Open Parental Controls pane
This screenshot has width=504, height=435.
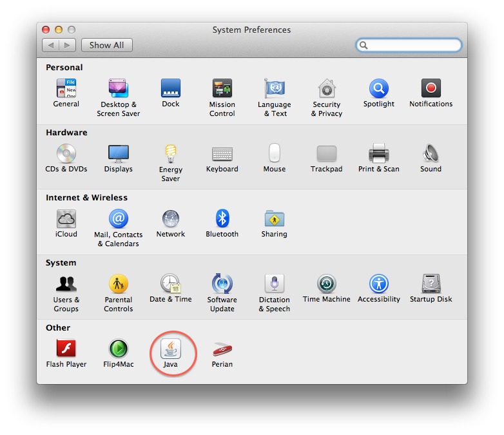click(x=119, y=284)
